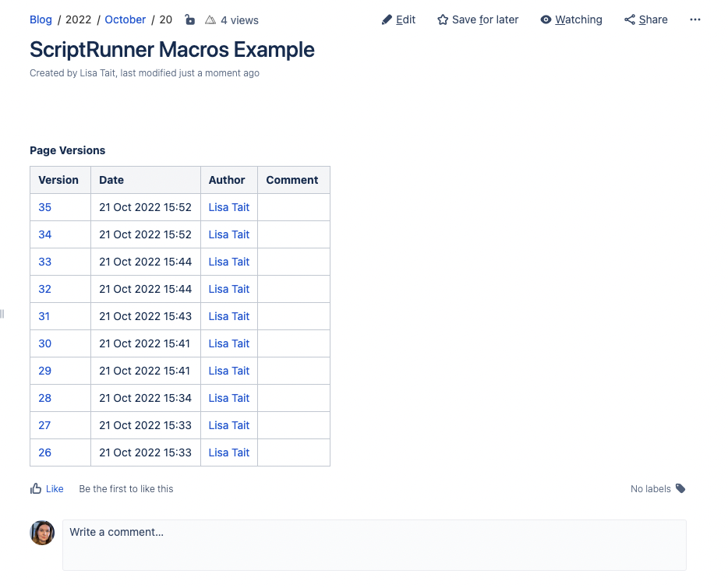This screenshot has width=728, height=588.
Task: View Lisa Tait's author profile from version 33
Action: pos(228,262)
